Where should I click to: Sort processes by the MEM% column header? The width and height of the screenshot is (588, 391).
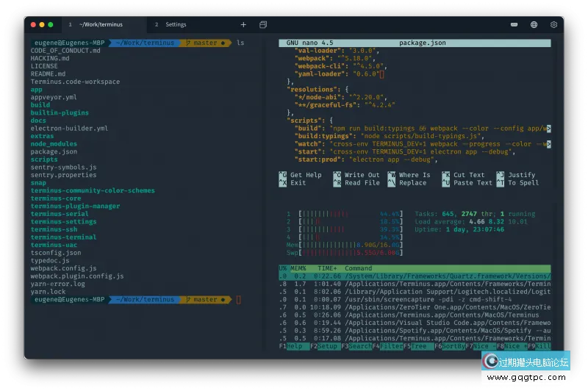(x=298, y=268)
